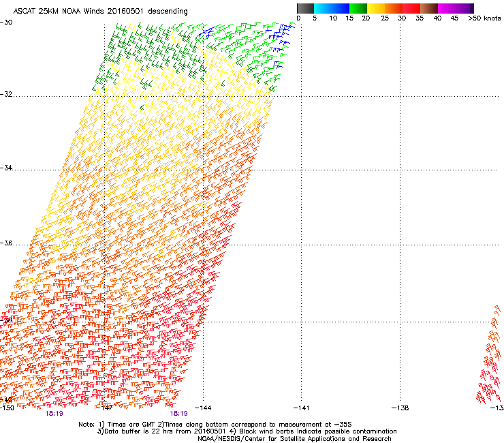Click the yellow 20–25 knots color segment
Screen dimensions: 504x443
[376, 8]
